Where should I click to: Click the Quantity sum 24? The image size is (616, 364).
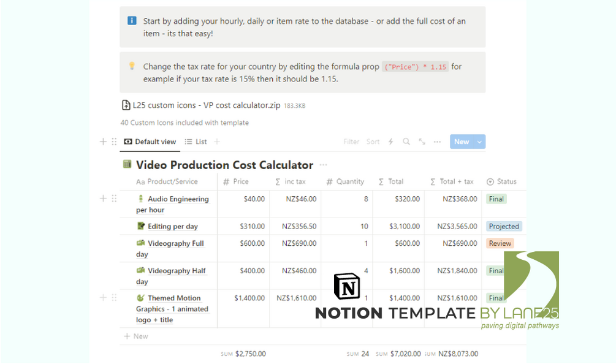coord(358,354)
